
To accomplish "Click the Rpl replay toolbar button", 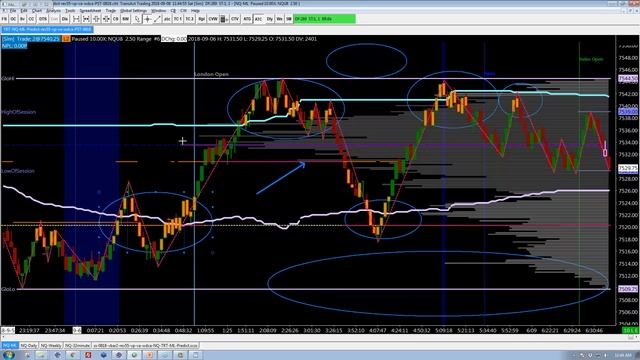I will click(x=202, y=19).
